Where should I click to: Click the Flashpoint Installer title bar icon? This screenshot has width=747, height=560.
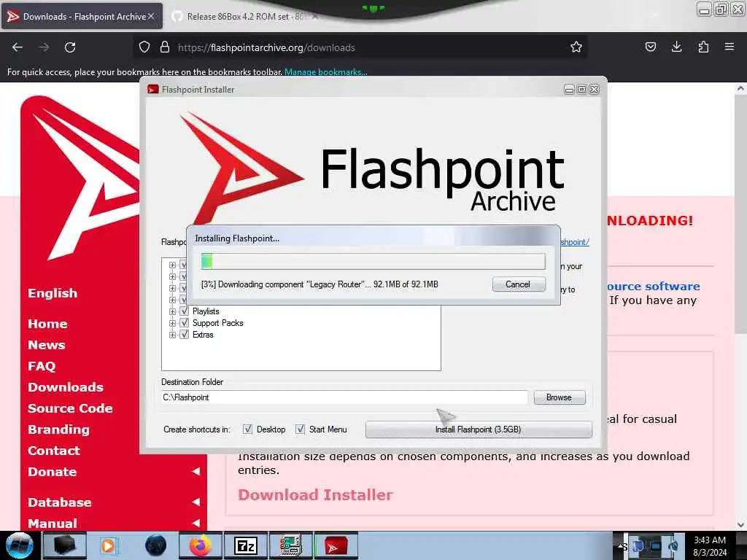(x=153, y=89)
